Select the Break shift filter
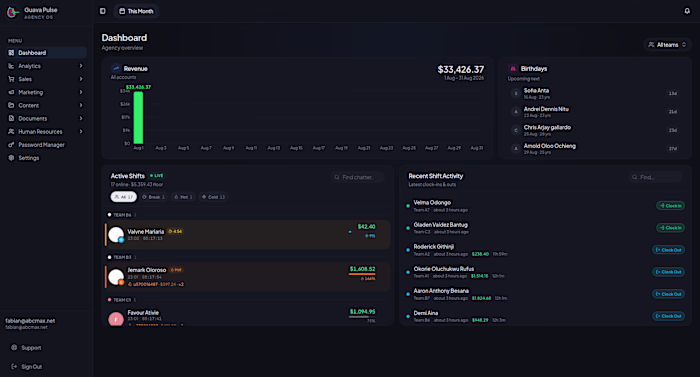The height and width of the screenshot is (377, 700). [153, 197]
